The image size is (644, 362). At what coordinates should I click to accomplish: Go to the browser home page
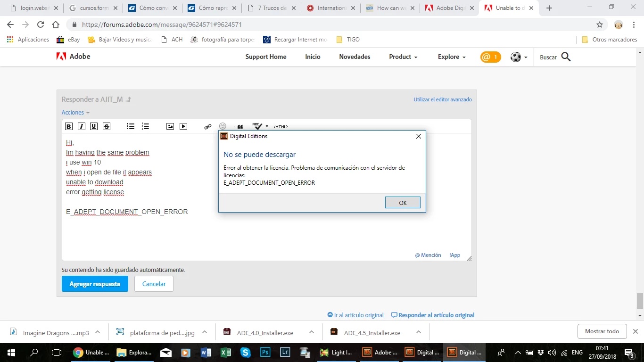(x=56, y=25)
